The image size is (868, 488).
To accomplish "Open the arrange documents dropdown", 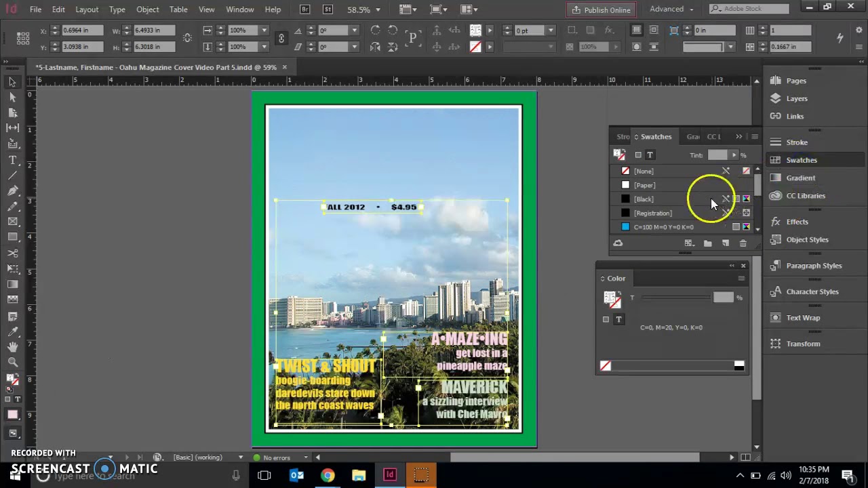I will (x=469, y=9).
